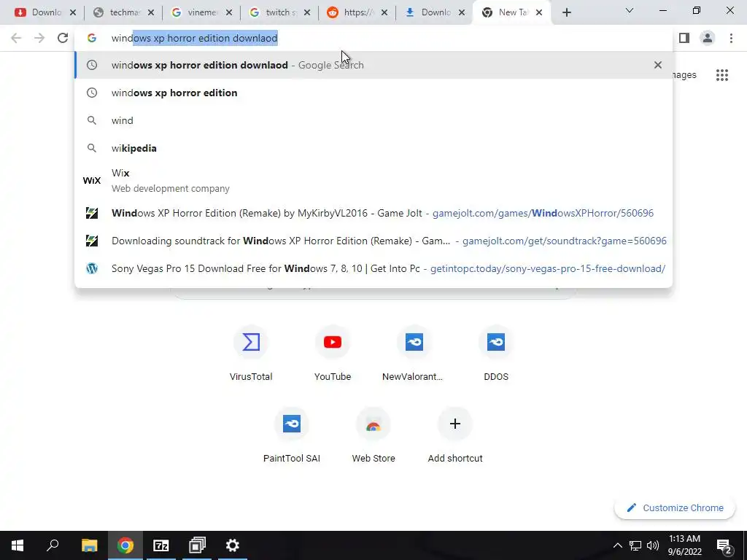Screen dimensions: 747x560
Task: Close the twitch tab
Action: [x=307, y=13]
